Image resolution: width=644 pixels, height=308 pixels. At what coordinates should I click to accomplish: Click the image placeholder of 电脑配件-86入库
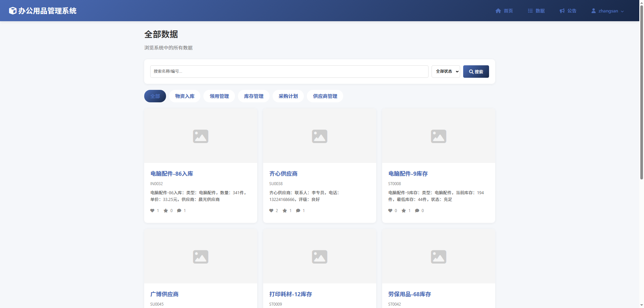[x=201, y=136]
